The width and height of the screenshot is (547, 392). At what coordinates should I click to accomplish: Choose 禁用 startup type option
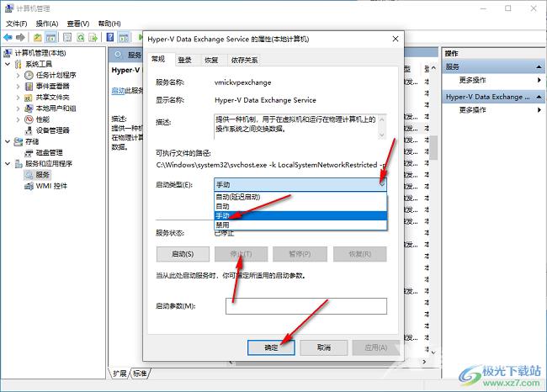tap(300, 225)
